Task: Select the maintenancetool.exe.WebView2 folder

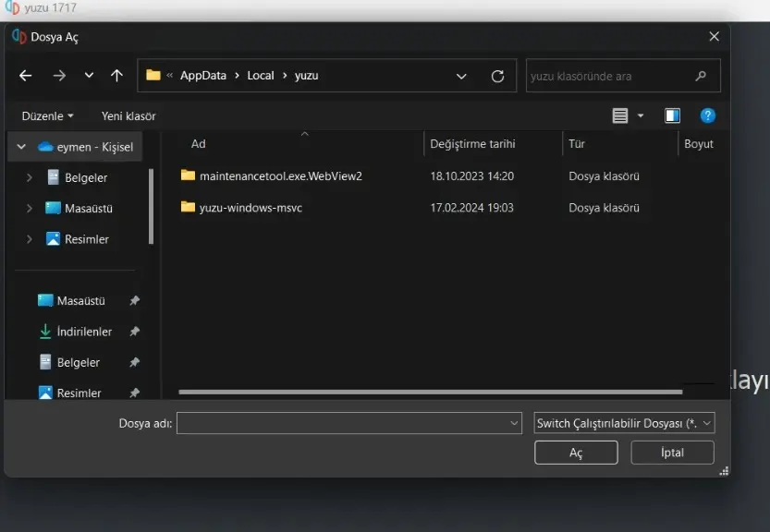Action: pyautogui.click(x=280, y=176)
